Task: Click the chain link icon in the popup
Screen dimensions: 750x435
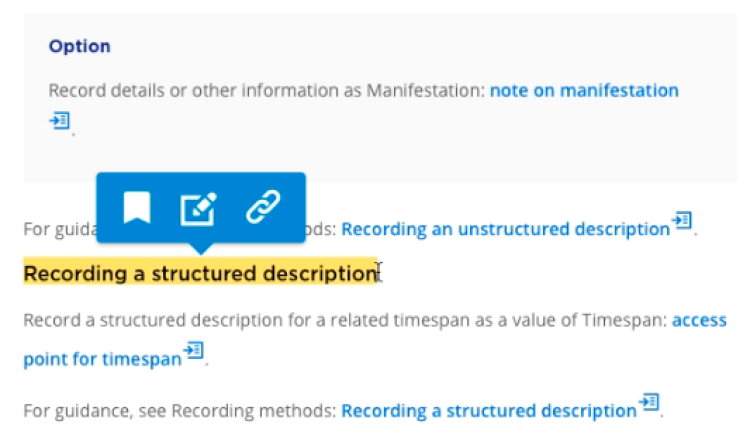Action: 262,208
